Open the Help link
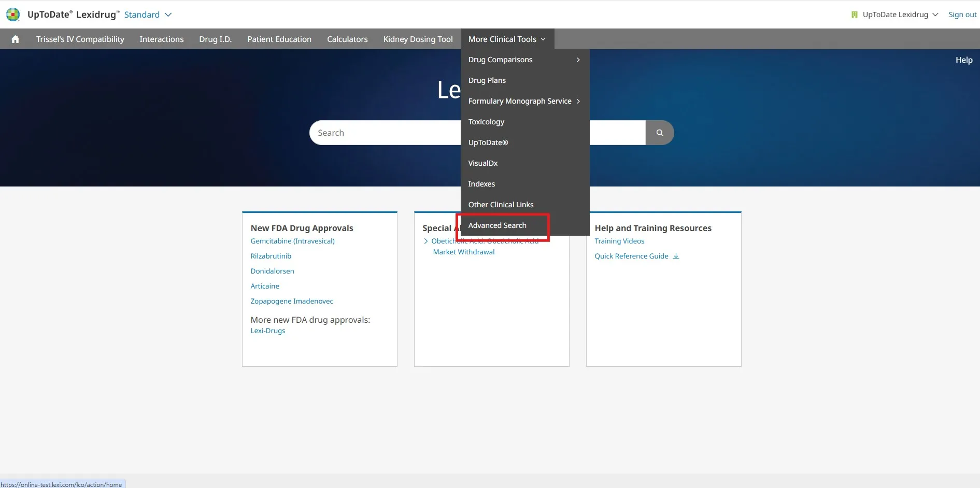Screen dimensions: 980x488 (x=964, y=60)
